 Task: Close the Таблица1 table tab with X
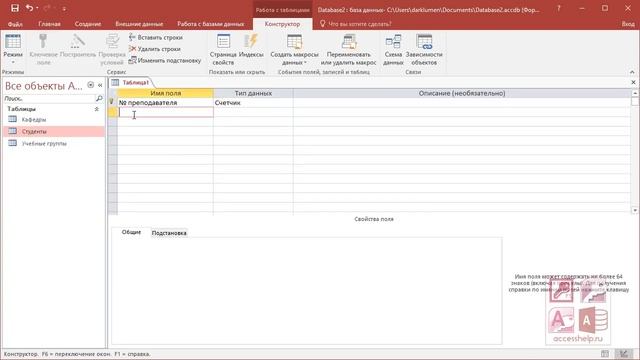[633, 82]
